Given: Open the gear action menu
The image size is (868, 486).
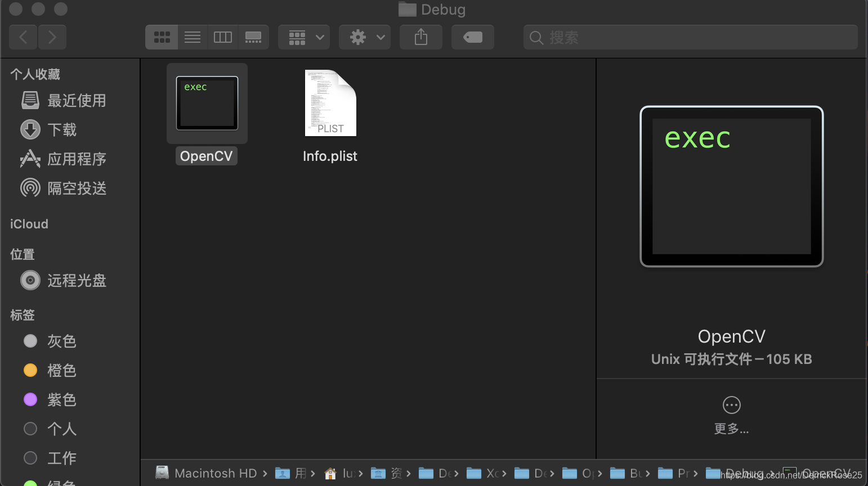Looking at the screenshot, I should point(365,37).
